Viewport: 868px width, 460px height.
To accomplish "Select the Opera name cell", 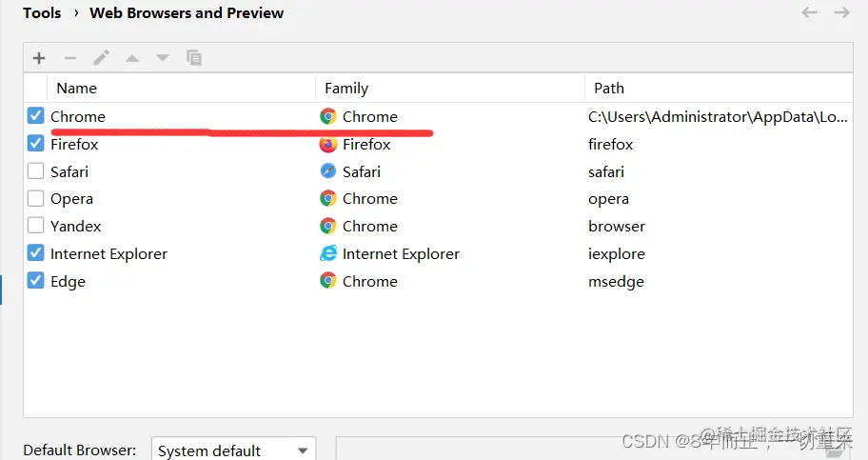I will point(71,199).
